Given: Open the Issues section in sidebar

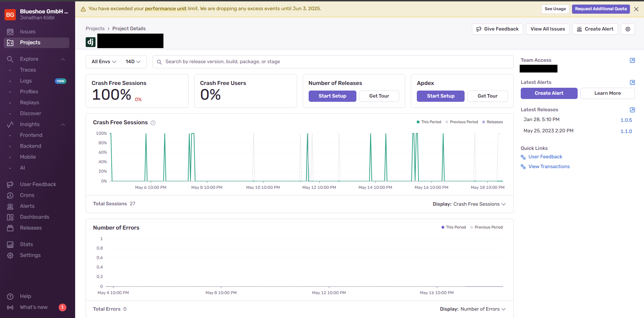Looking at the screenshot, I should click(x=28, y=32).
